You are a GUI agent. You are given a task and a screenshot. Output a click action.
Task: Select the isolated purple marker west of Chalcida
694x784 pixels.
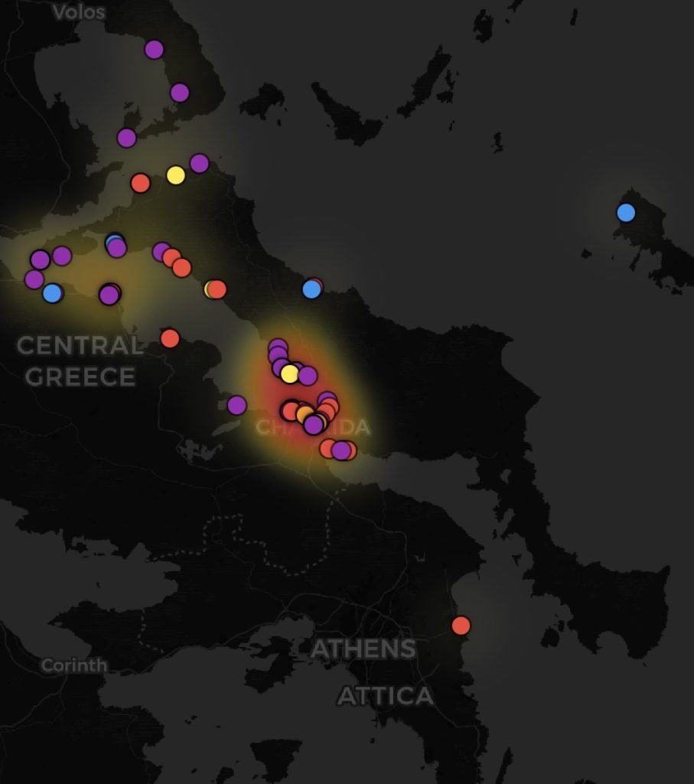237,405
